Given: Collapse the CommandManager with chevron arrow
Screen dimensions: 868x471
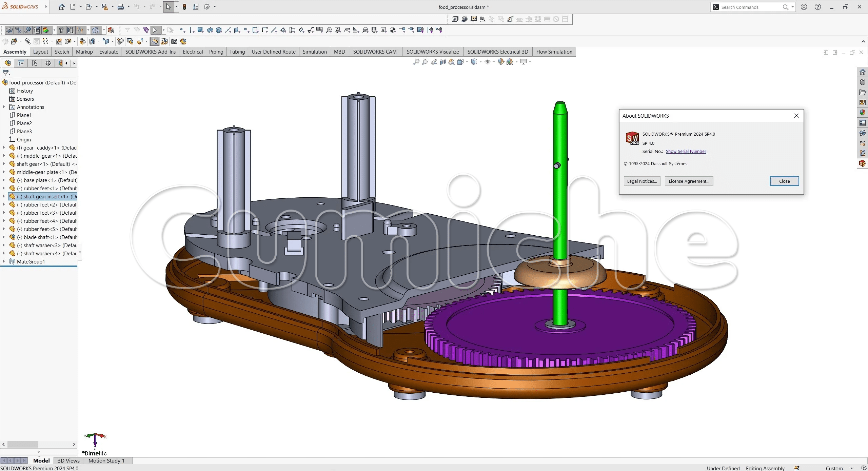Looking at the screenshot, I should 863,41.
